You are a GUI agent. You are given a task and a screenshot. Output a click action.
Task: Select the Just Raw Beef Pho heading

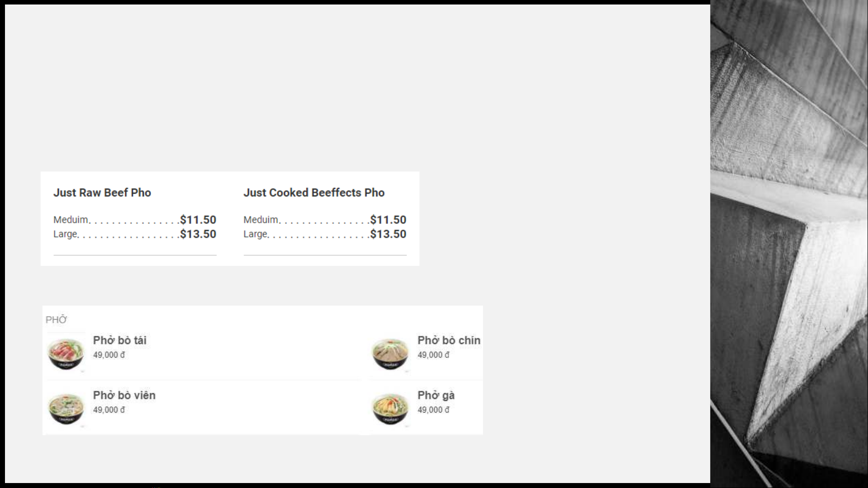102,193
